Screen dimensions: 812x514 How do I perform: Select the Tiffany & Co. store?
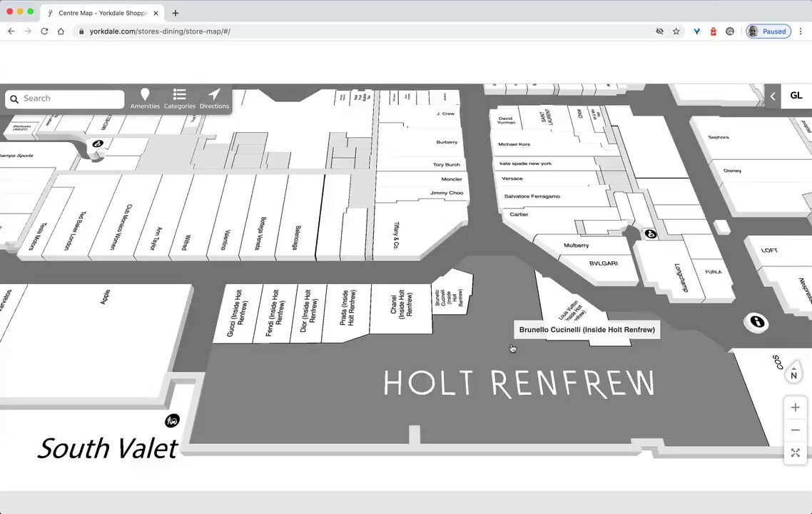coord(396,236)
